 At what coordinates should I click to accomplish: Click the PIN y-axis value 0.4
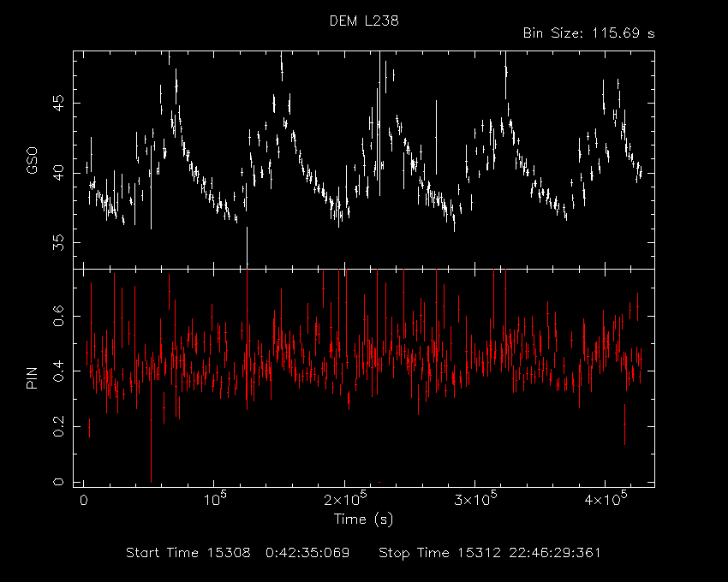pos(58,371)
